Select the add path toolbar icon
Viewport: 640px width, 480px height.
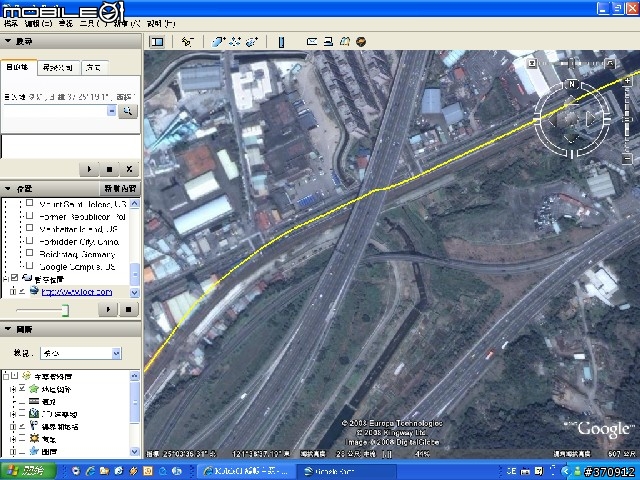click(x=235, y=42)
